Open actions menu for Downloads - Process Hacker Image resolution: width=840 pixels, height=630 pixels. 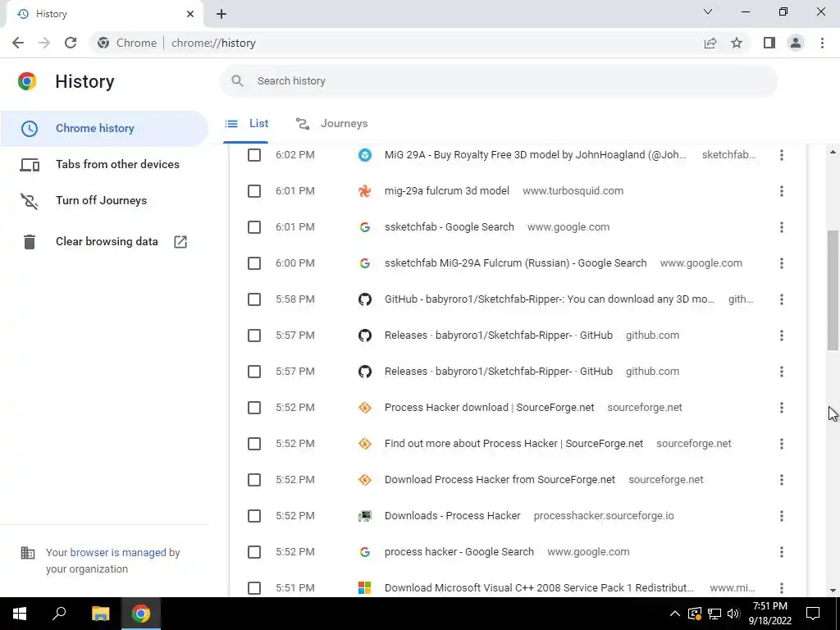(781, 516)
